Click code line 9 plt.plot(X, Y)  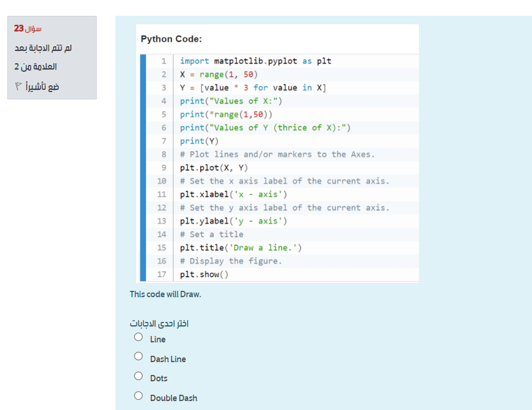[214, 168]
